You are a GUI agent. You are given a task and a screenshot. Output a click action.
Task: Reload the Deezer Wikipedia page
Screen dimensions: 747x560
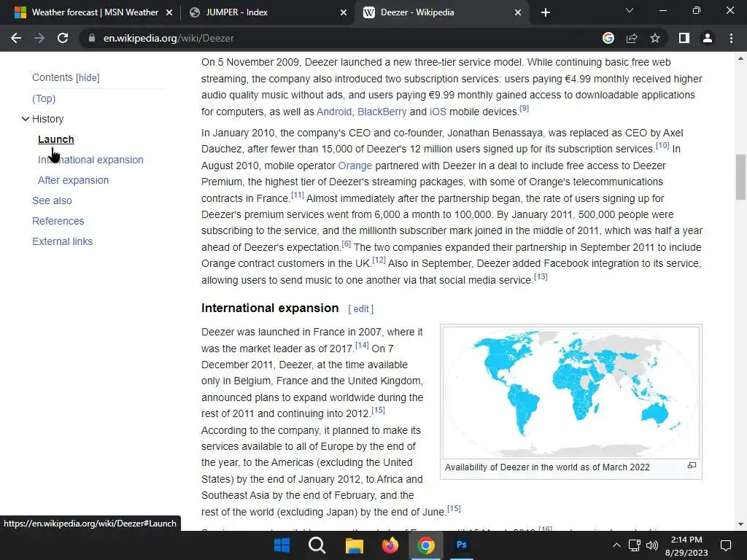tap(63, 38)
